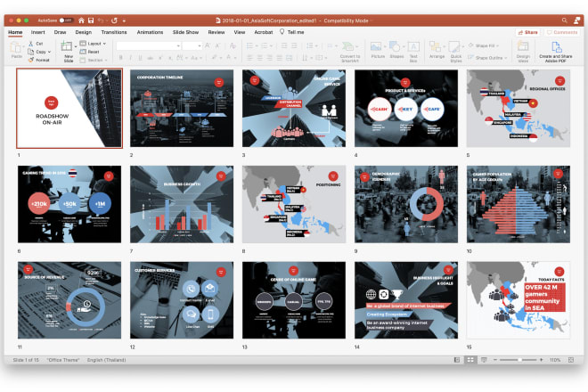Screen dimensions: 588x392
Task: Start Slide Show from status bar icon
Action: point(484,360)
